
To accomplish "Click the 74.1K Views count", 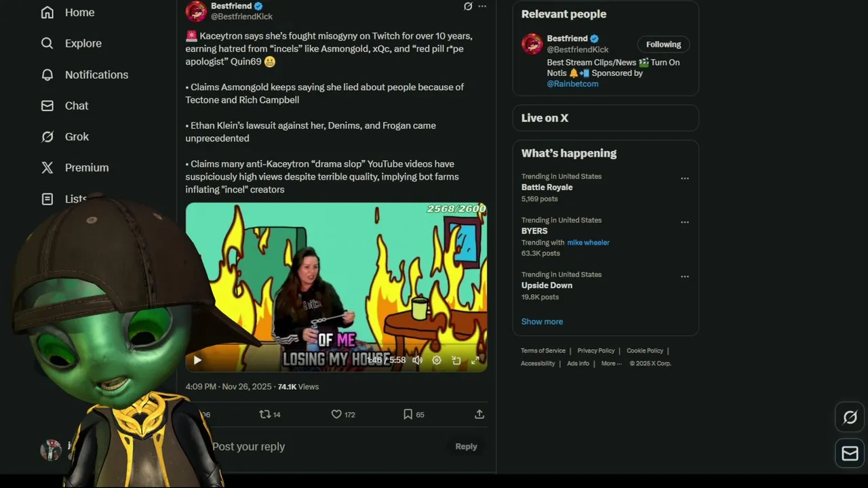I will [298, 387].
